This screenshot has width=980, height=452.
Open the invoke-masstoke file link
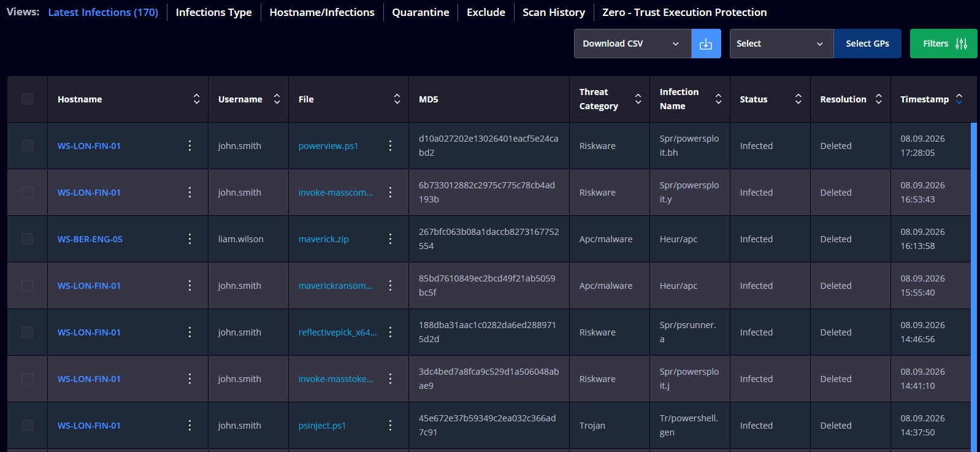point(335,379)
